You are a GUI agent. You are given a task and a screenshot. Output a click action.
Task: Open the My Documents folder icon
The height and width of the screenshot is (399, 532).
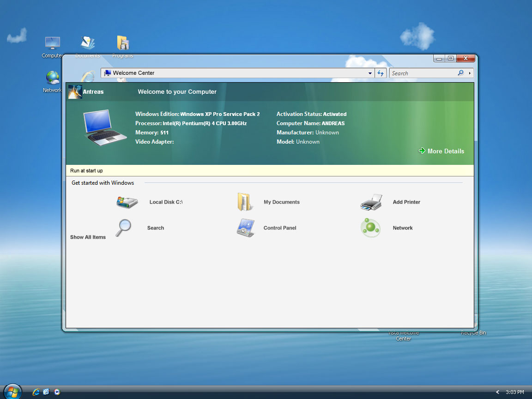(x=245, y=202)
